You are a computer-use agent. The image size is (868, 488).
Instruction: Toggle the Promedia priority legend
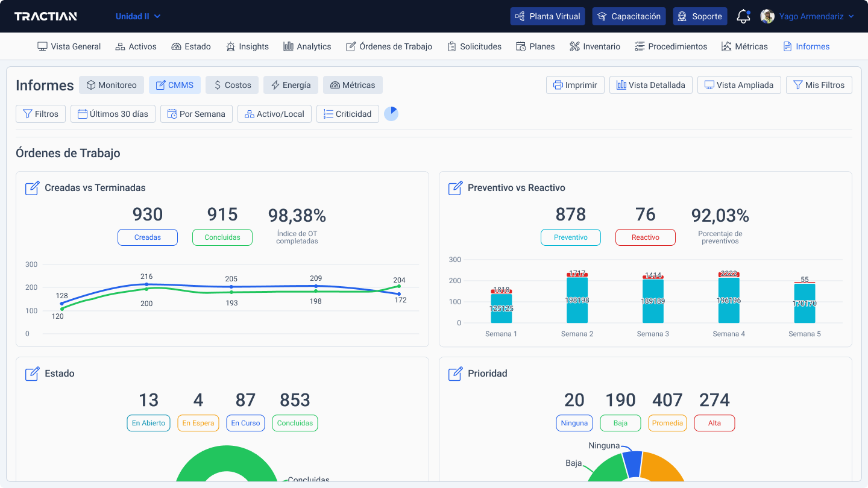tap(668, 423)
